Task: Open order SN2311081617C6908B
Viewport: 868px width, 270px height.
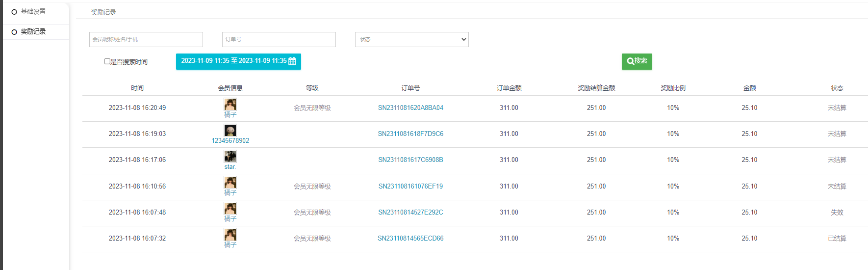Action: pyautogui.click(x=410, y=160)
